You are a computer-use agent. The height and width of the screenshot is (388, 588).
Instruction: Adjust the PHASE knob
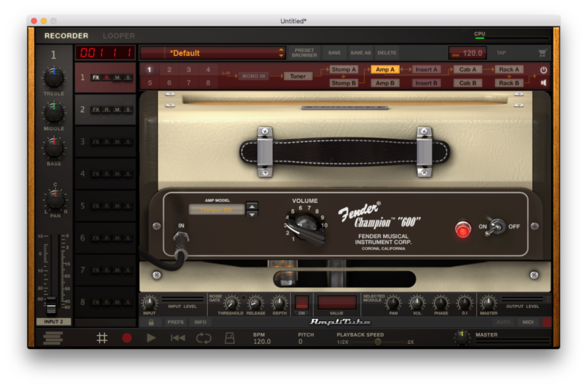pos(440,303)
